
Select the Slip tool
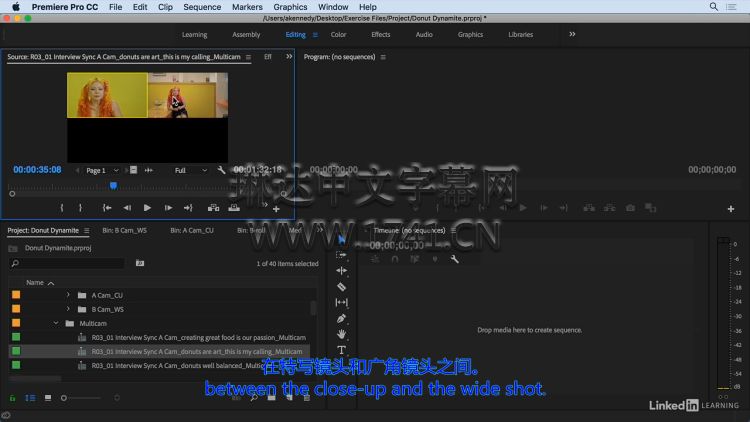click(341, 302)
